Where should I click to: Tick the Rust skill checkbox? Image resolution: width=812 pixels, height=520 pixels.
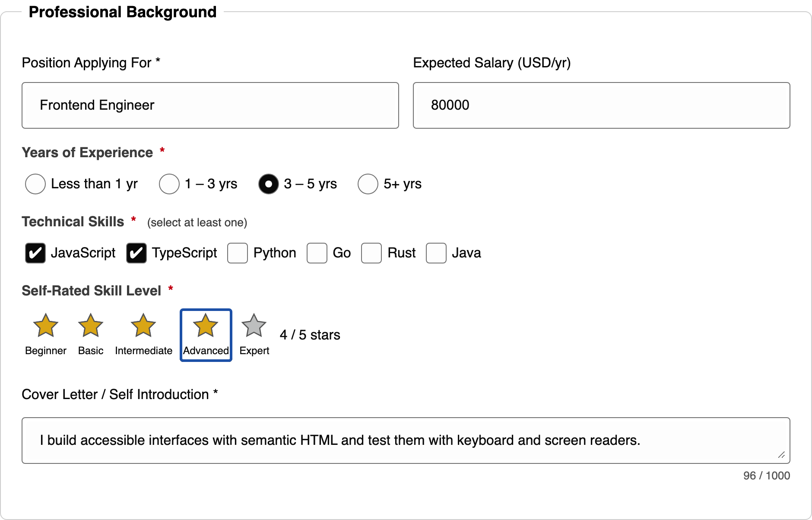tap(371, 253)
